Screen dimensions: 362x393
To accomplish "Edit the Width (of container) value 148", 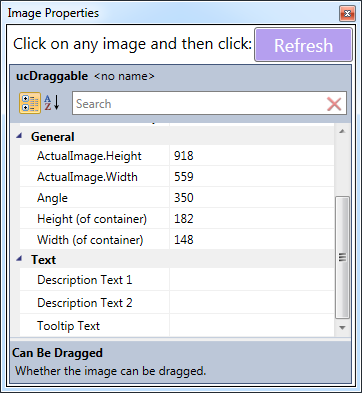I will 252,239.
